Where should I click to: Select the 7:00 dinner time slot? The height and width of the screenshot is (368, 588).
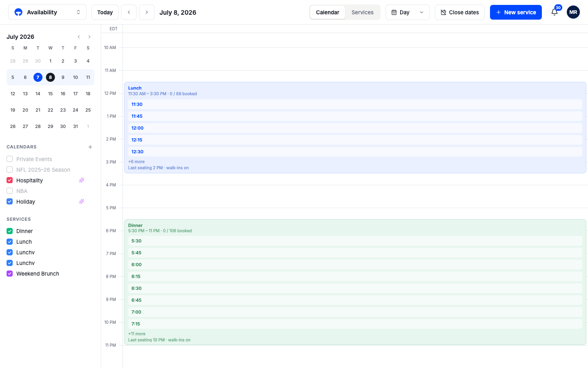point(355,312)
